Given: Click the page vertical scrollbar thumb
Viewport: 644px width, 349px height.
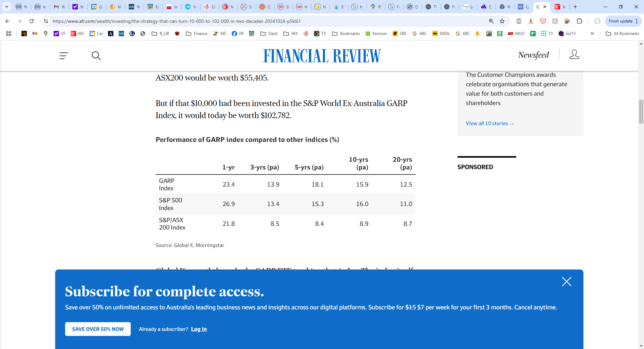Looking at the screenshot, I should pos(641,112).
